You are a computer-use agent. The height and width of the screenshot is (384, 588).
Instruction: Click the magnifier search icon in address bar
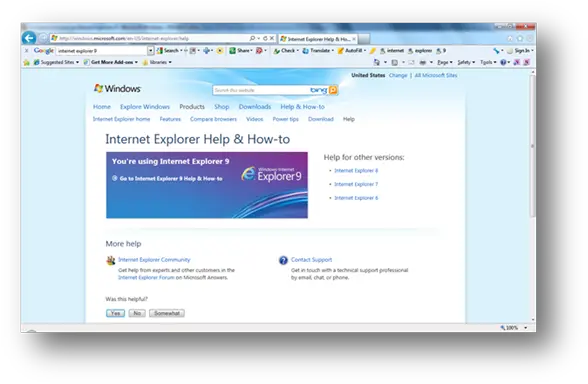252,38
